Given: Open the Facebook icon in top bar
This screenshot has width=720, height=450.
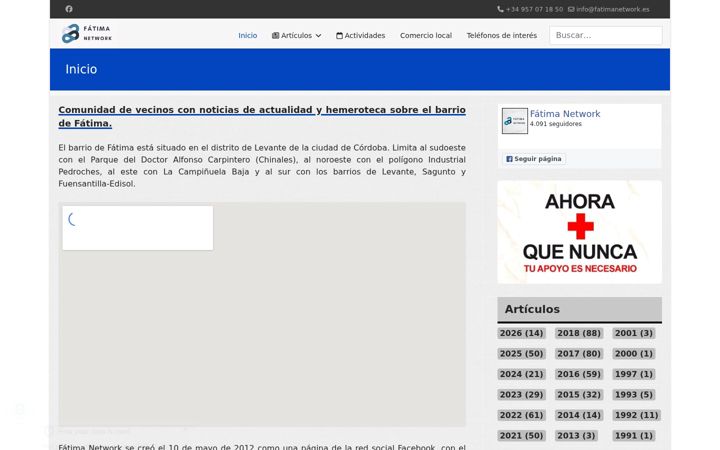Looking at the screenshot, I should pos(69,9).
